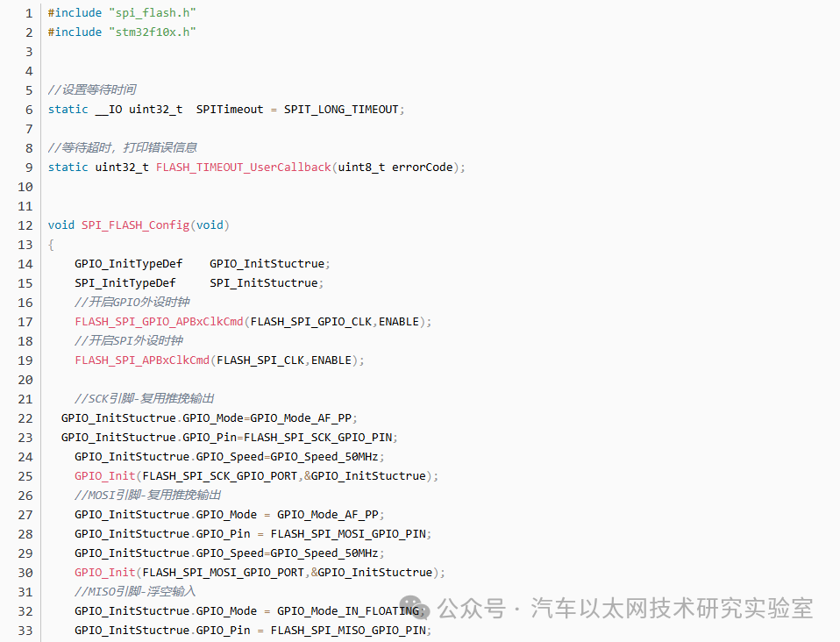Click SPI_InitStuctrue variable on line 15

point(264,283)
